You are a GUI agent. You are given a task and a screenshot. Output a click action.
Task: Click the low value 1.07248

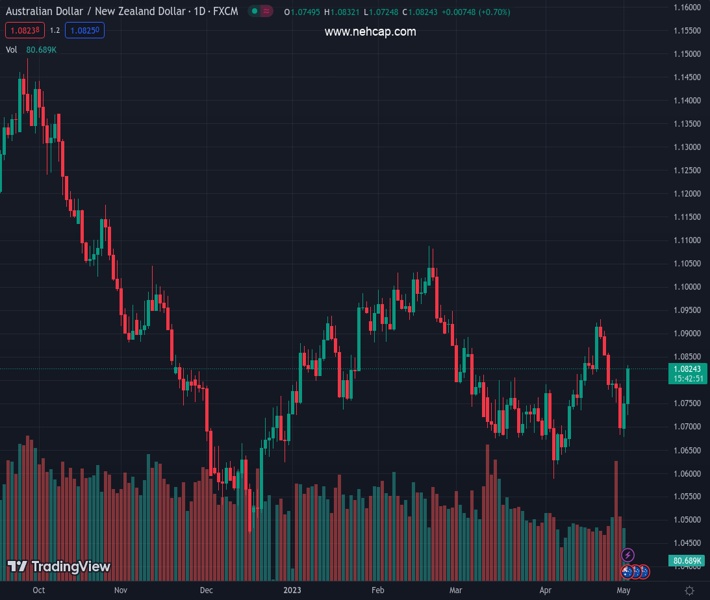pyautogui.click(x=384, y=12)
